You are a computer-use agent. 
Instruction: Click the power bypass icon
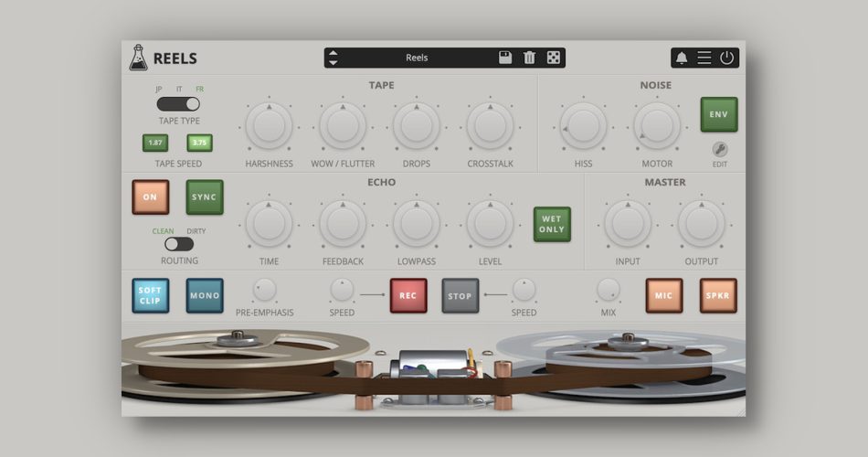[x=726, y=58]
